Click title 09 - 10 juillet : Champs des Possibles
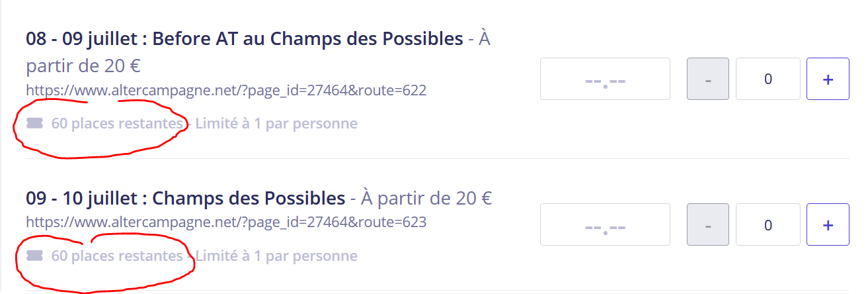The image size is (868, 294). coord(186,198)
